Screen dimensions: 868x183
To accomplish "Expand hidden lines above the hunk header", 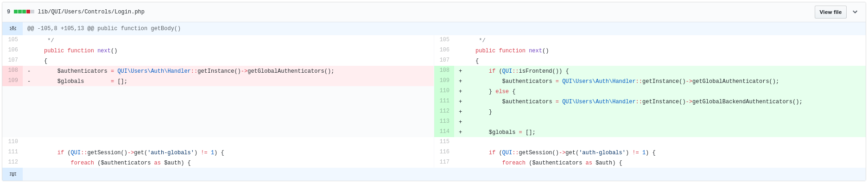I will 13,28.
